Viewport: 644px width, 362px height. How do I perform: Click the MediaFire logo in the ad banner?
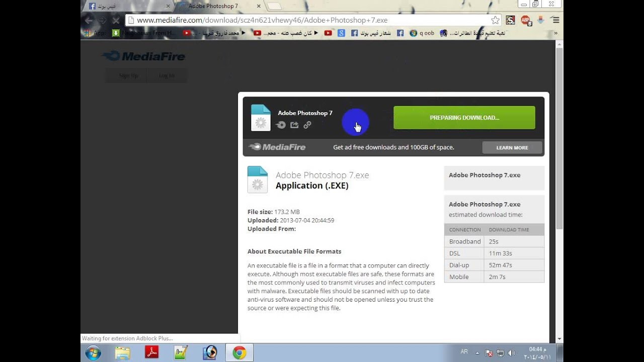click(277, 147)
